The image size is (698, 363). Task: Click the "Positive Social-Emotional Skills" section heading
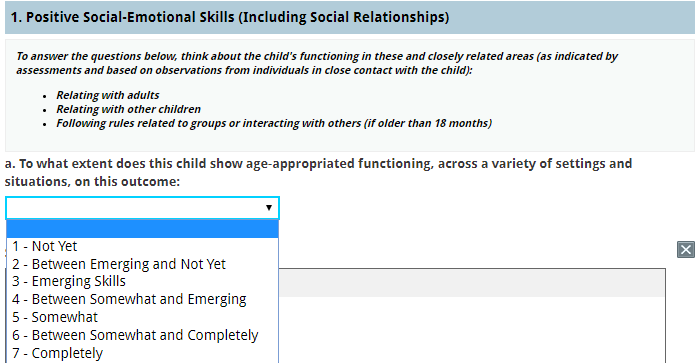click(x=230, y=17)
